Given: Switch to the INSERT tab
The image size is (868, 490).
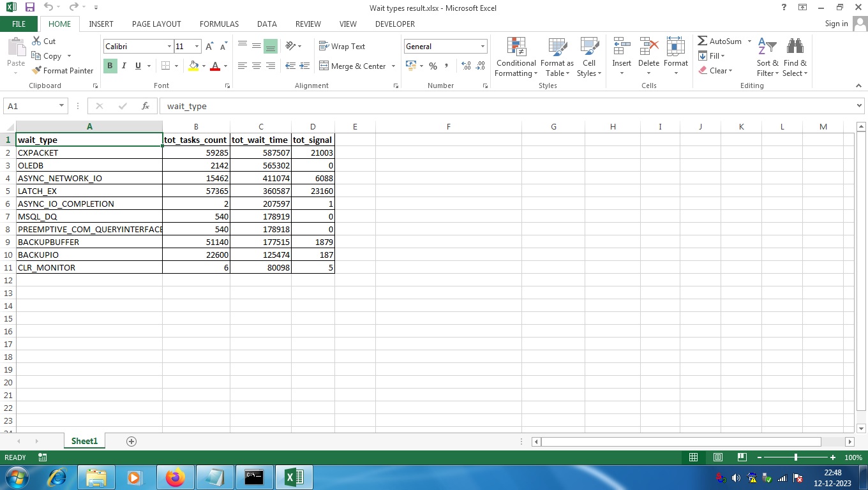Looking at the screenshot, I should 101,24.
